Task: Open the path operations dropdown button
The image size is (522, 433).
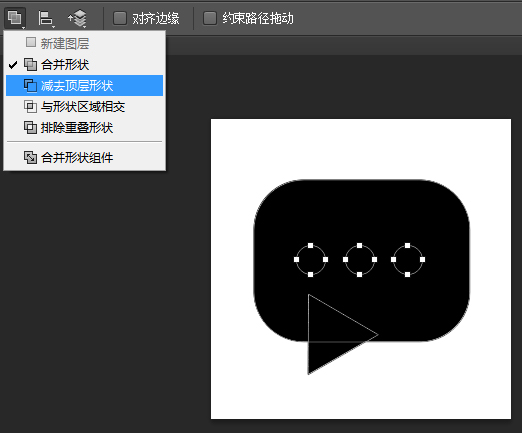Action: pos(15,18)
